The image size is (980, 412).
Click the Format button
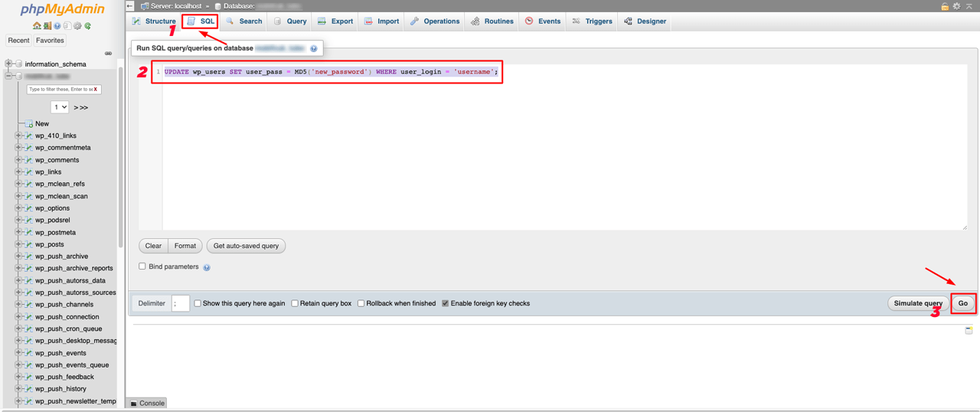point(185,246)
